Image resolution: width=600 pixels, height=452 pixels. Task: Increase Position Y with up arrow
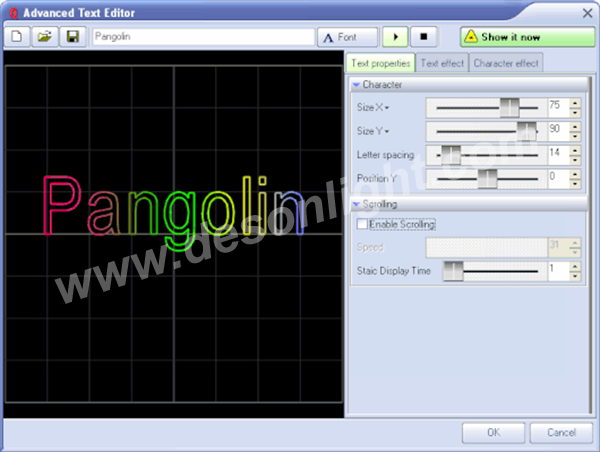(x=575, y=174)
